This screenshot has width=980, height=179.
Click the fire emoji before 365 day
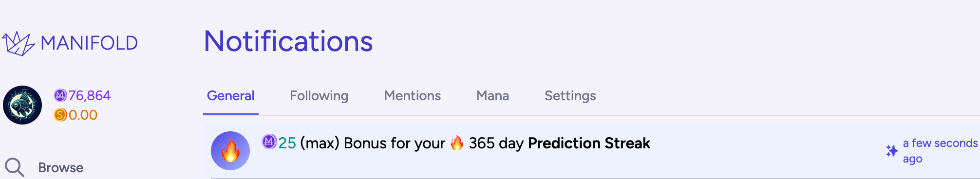click(457, 143)
